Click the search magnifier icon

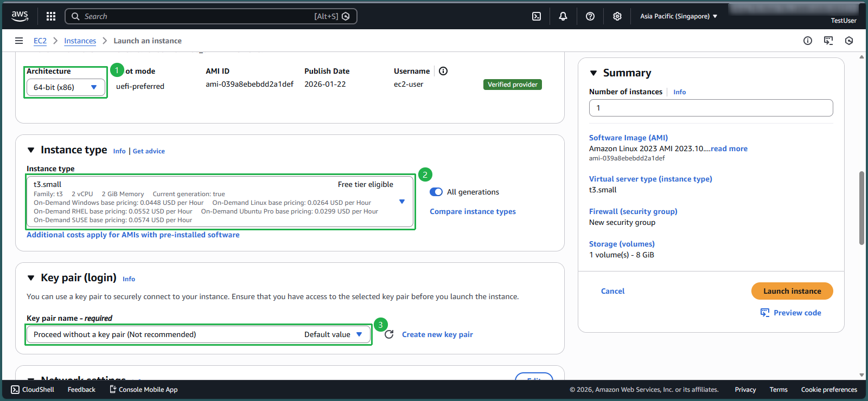pos(75,16)
